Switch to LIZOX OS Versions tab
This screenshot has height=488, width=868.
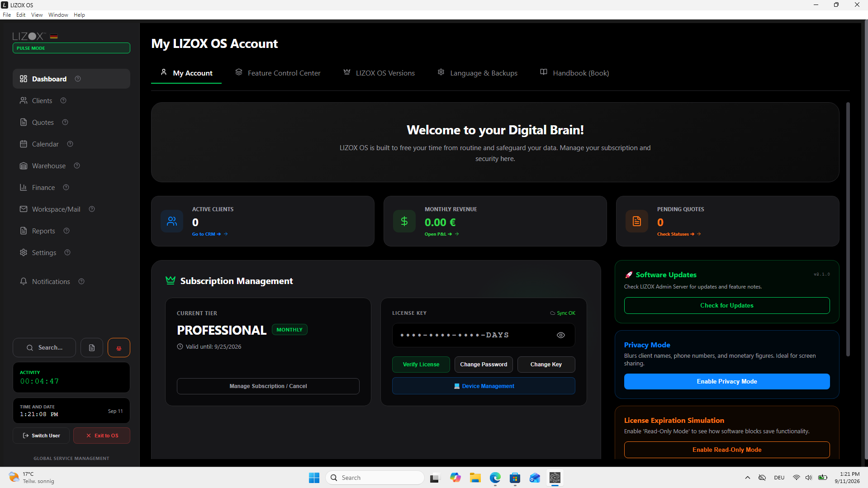point(379,73)
